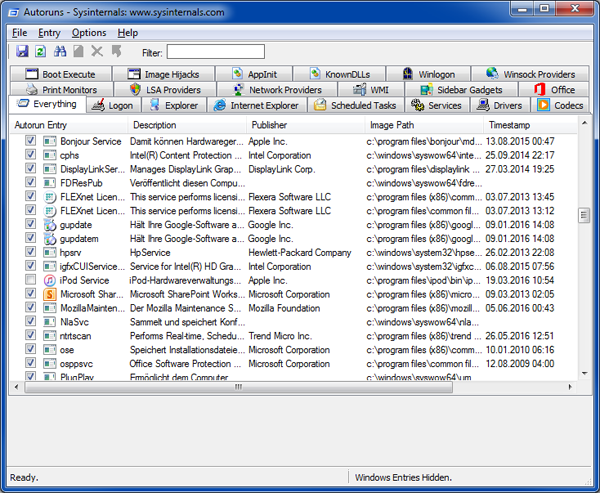This screenshot has height=493, width=600.
Task: Sort by Timestamp column header
Action: tap(530, 125)
